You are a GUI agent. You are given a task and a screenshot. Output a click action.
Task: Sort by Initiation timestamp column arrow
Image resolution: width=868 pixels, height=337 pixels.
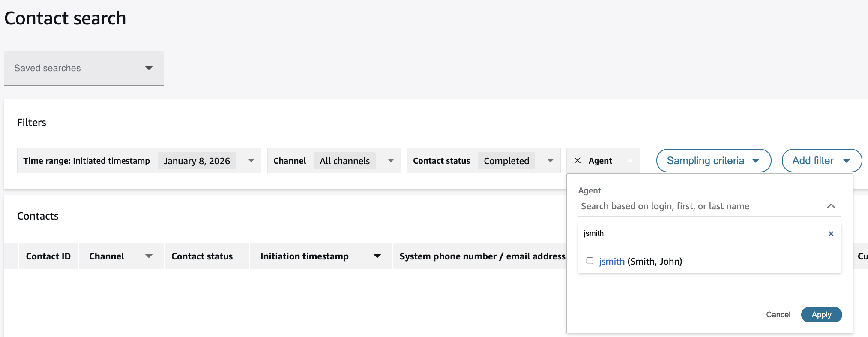pos(377,256)
